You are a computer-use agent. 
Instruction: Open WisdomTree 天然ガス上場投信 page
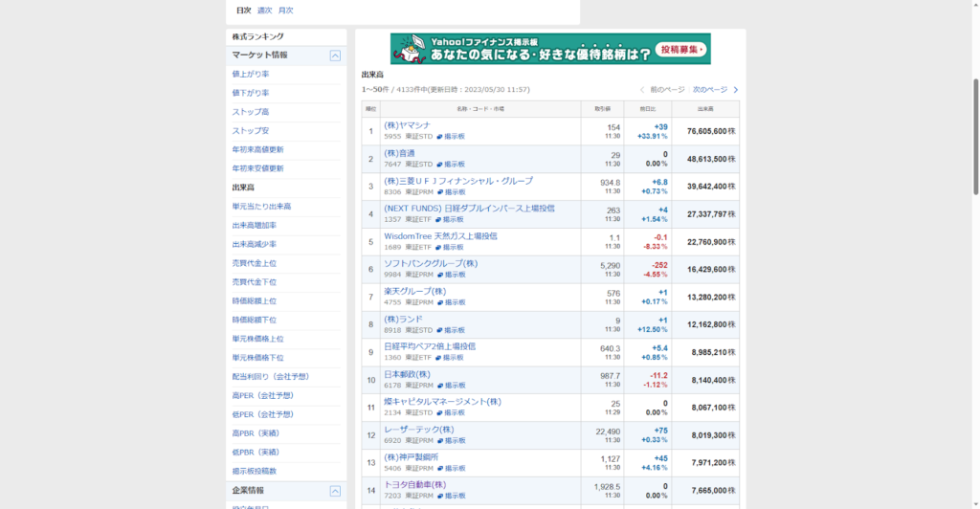(440, 236)
